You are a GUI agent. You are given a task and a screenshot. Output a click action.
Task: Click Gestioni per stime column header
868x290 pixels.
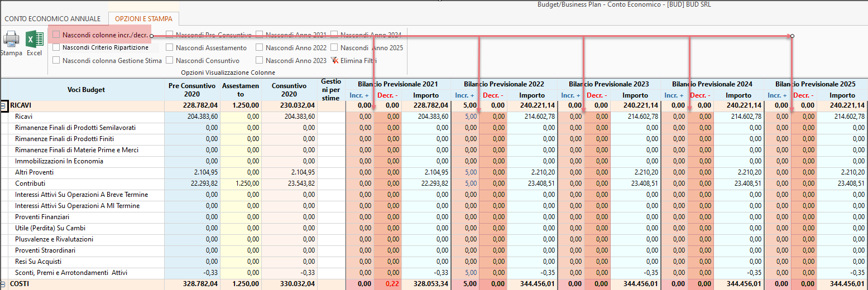click(331, 90)
